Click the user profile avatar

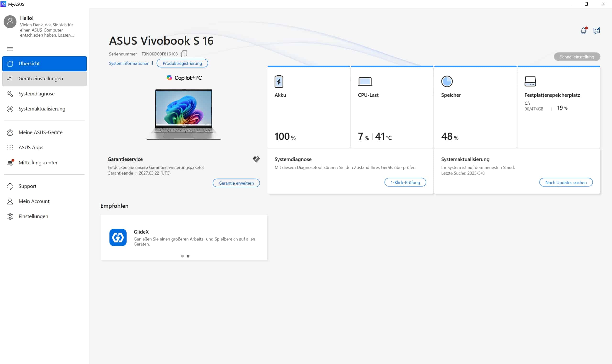[x=10, y=22]
